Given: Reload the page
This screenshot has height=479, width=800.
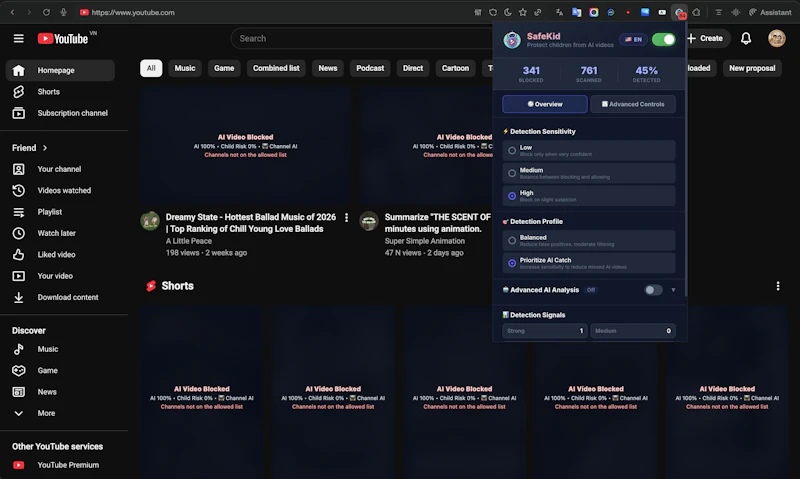Looking at the screenshot, I should tap(46, 12).
